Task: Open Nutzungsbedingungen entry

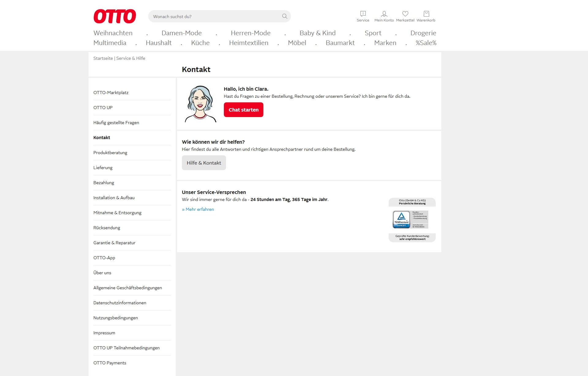Action: coord(132,318)
